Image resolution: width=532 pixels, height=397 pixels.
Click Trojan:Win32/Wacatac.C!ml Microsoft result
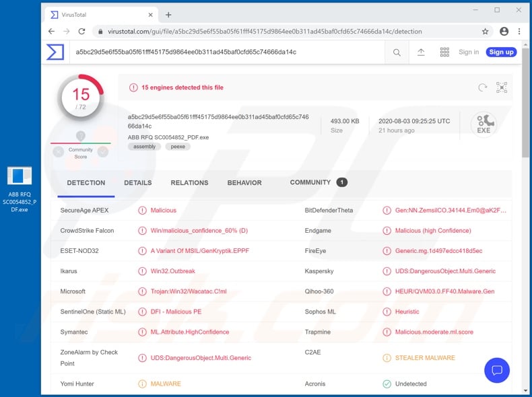click(189, 291)
